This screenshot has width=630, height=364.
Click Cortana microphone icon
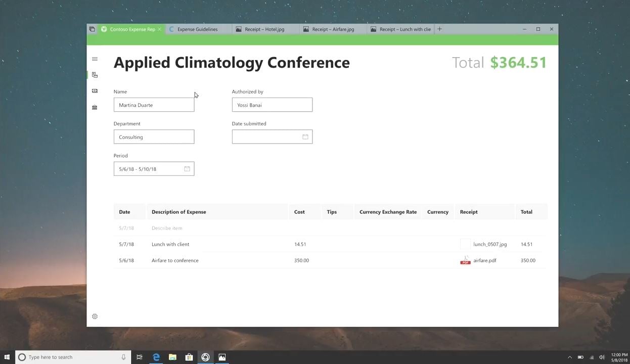[123, 357]
